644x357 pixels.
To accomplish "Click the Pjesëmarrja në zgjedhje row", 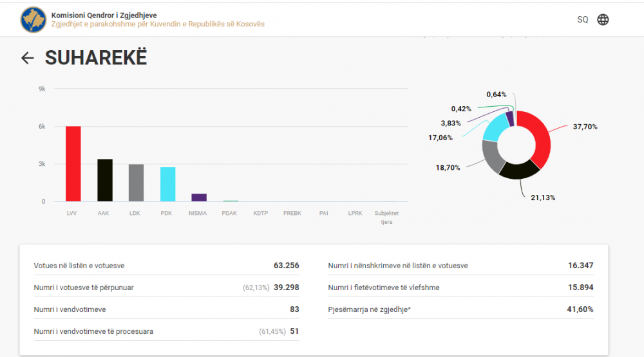I will 460,309.
